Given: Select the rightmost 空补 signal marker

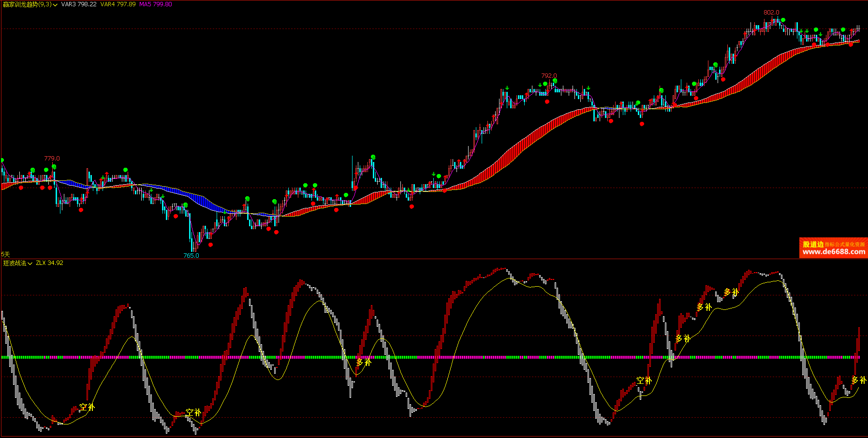Looking at the screenshot, I should coord(644,380).
